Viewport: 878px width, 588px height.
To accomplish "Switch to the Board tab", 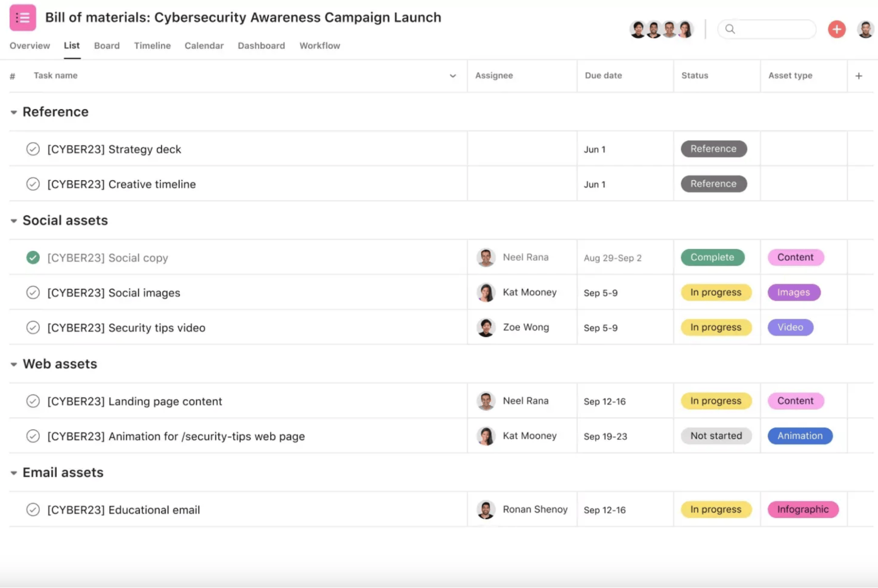I will click(106, 46).
